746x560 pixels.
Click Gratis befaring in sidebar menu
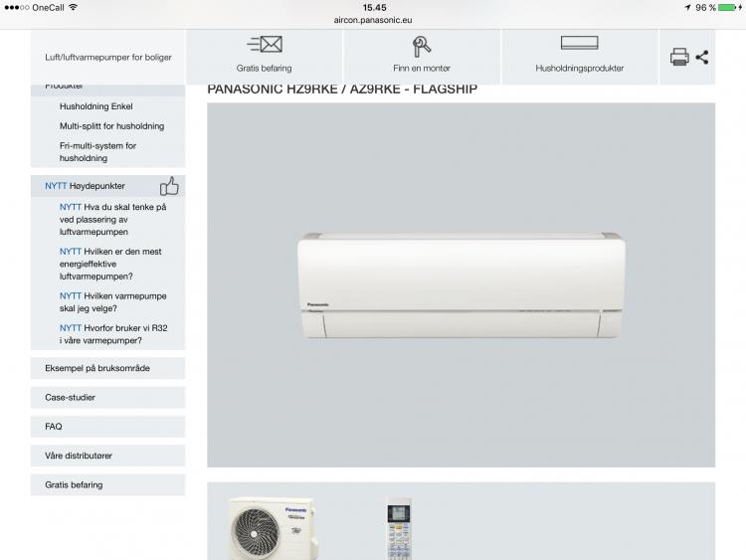pos(108,484)
